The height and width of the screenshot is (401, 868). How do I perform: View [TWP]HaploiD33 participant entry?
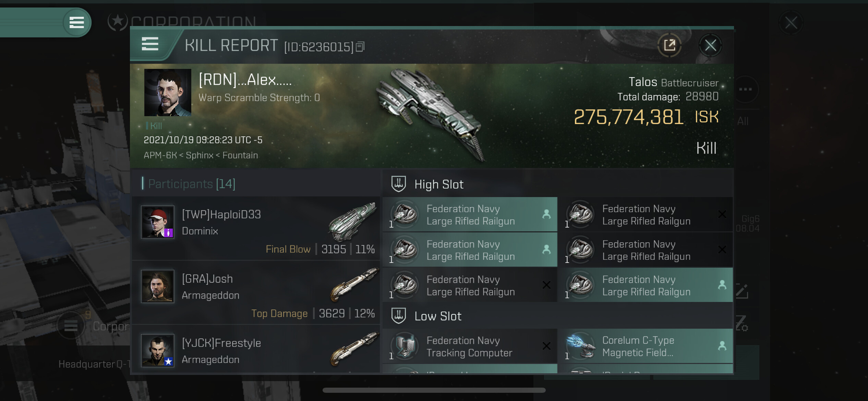(256, 228)
